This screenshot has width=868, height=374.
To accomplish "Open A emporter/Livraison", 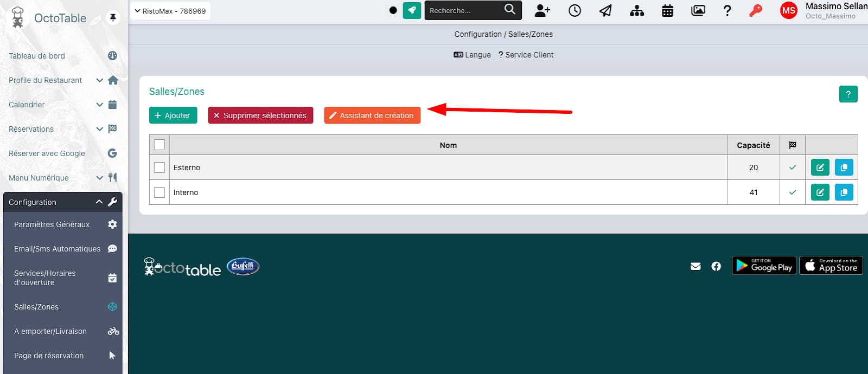I will (x=63, y=331).
